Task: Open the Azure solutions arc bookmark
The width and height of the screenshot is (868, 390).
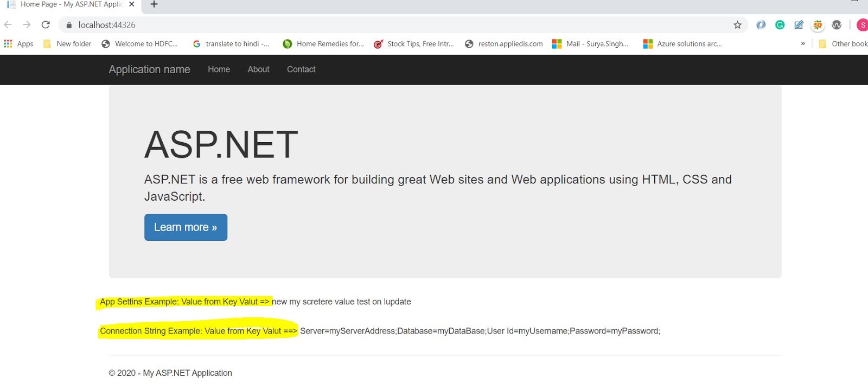Action: point(682,44)
